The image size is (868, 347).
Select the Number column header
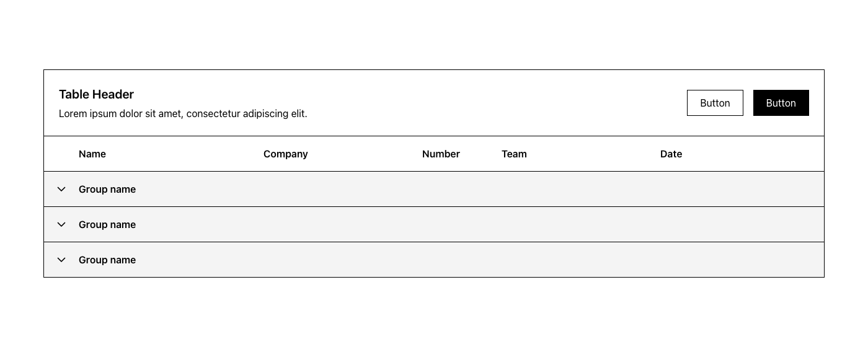pos(441,154)
